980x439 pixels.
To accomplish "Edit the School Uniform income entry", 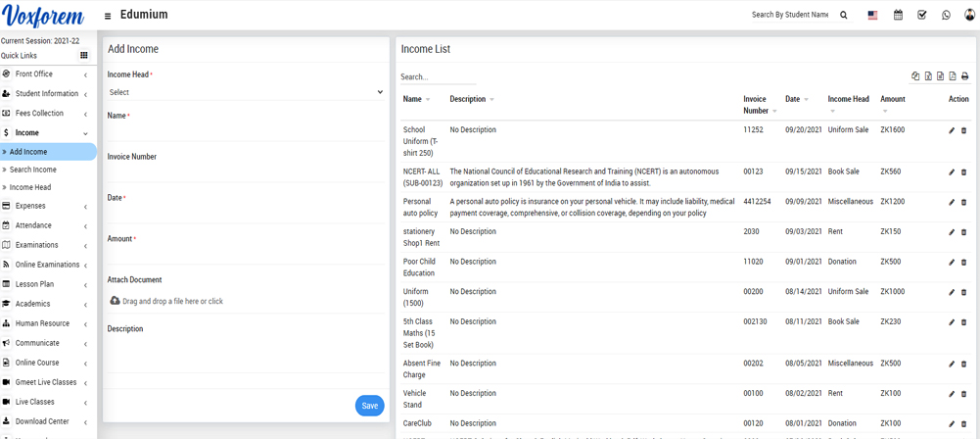I will tap(952, 130).
